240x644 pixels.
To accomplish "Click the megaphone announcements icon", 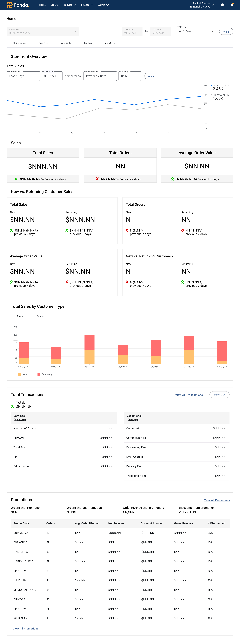I will [x=222, y=5].
